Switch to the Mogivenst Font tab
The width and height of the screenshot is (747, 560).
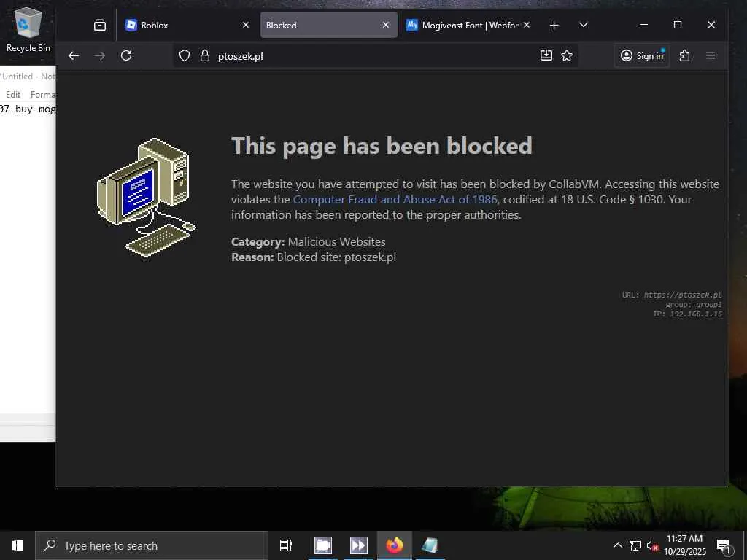pyautogui.click(x=469, y=26)
